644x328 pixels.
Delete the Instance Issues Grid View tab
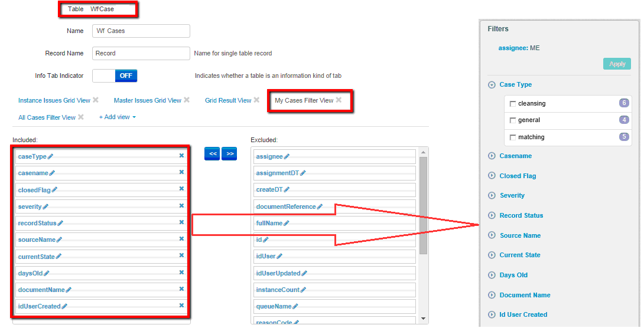click(96, 100)
